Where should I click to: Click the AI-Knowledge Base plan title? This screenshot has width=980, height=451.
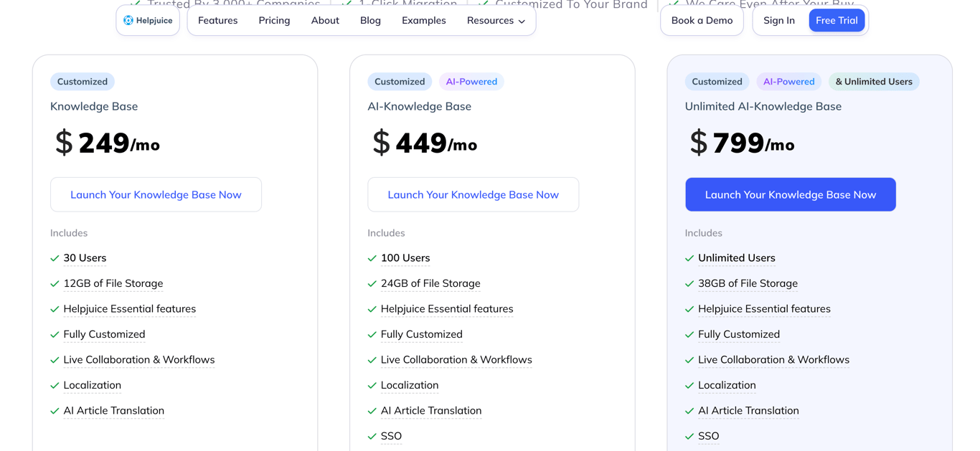pyautogui.click(x=420, y=106)
